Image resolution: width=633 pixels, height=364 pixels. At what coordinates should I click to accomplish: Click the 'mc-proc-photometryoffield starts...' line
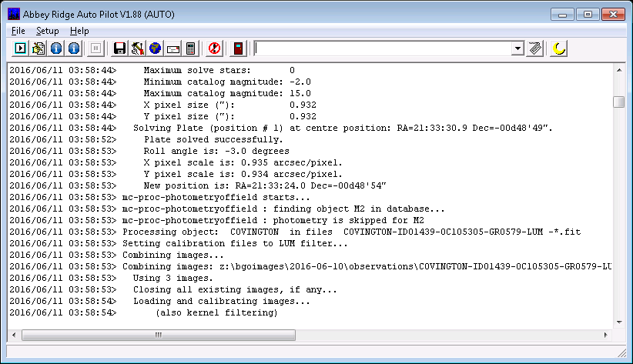(160, 197)
